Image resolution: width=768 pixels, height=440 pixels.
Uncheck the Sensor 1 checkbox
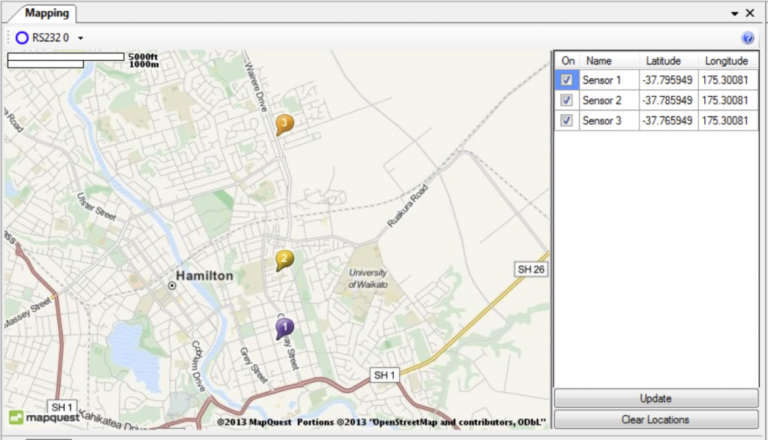click(566, 80)
